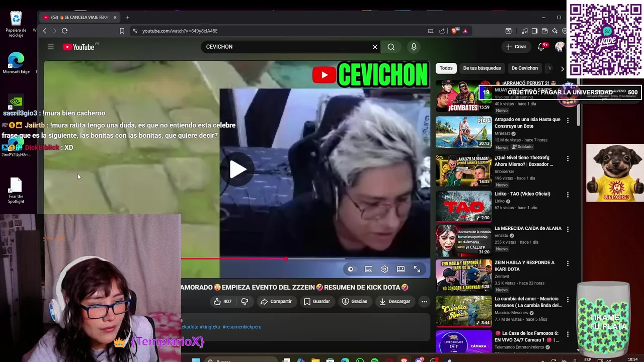Image resolution: width=644 pixels, height=362 pixels.
Task: Open Brave Leo AI sparkle icon
Action: (x=554, y=31)
